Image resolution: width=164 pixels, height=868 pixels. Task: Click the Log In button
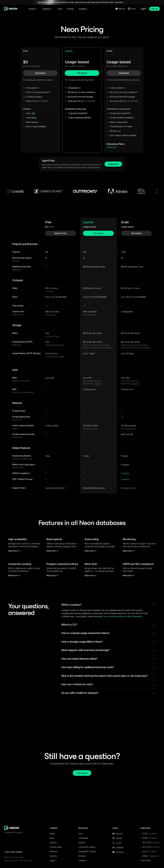tap(143, 9)
